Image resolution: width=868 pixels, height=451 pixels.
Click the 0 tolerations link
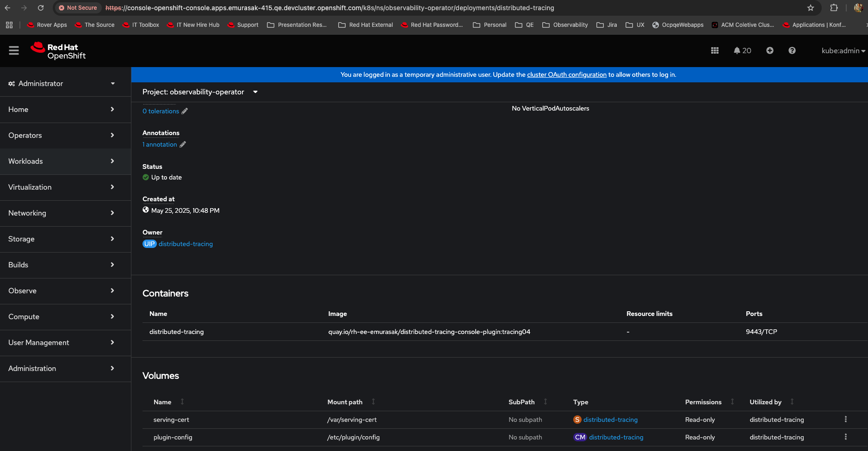point(161,111)
